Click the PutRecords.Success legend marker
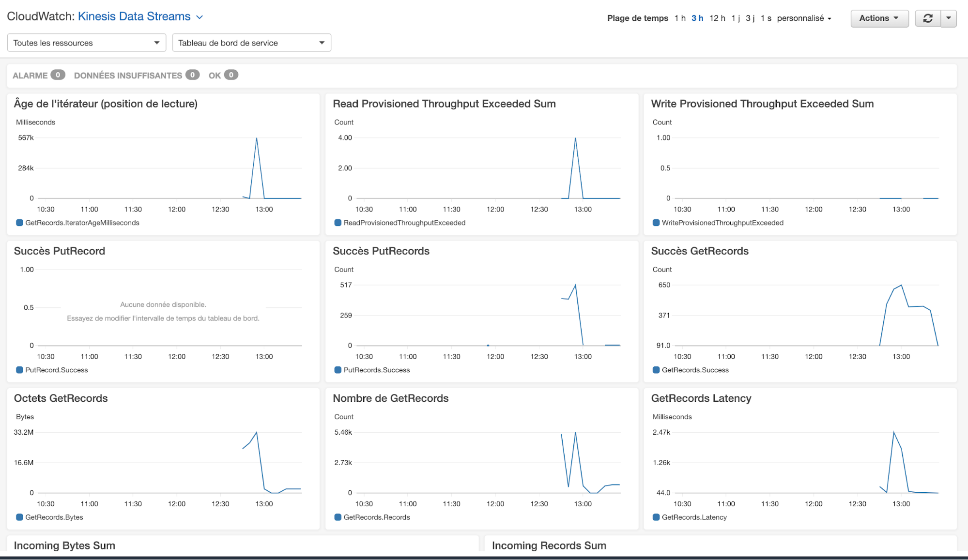The height and width of the screenshot is (560, 968). coord(338,370)
